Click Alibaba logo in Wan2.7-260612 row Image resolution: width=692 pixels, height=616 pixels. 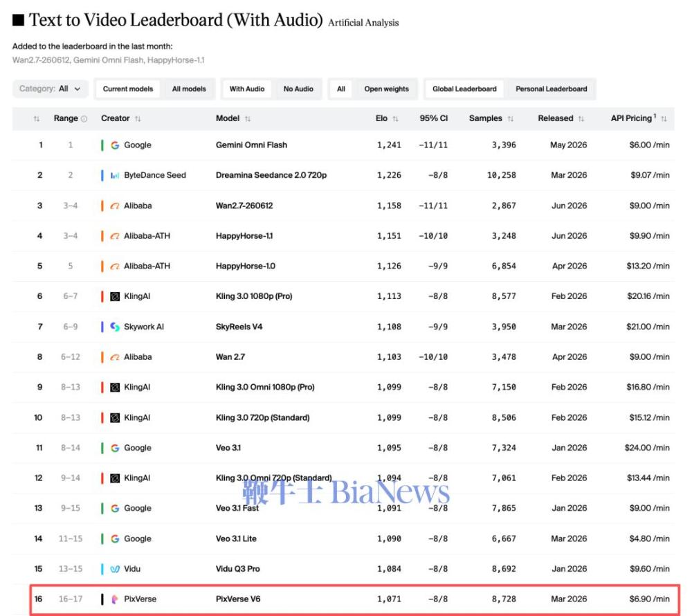(115, 206)
